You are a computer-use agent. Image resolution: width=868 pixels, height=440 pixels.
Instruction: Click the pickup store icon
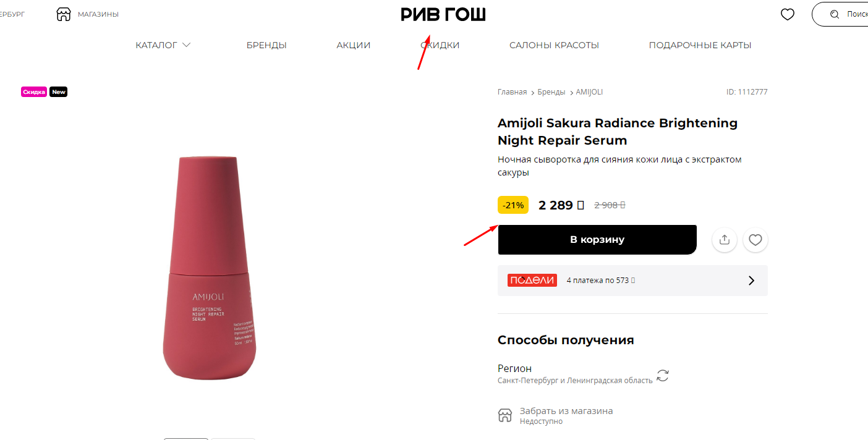pos(505,415)
